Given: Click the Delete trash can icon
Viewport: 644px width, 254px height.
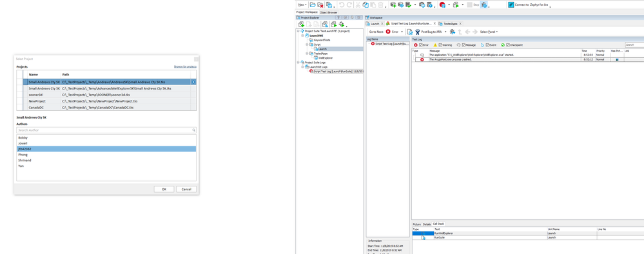Looking at the screenshot, I should (x=381, y=5).
